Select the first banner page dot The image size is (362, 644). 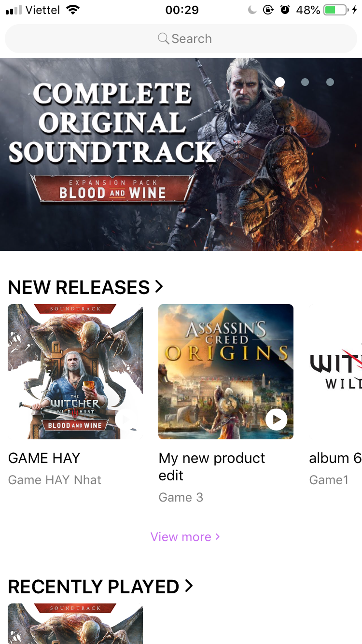(x=280, y=82)
